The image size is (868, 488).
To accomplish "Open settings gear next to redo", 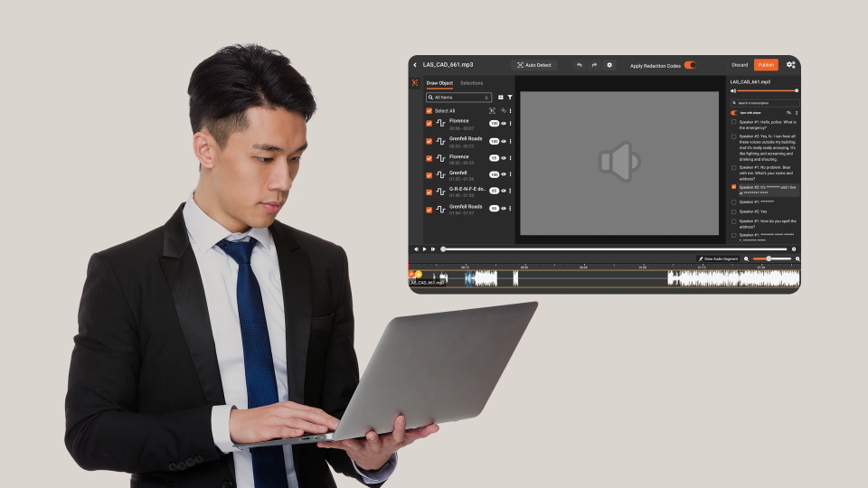I will click(x=609, y=65).
